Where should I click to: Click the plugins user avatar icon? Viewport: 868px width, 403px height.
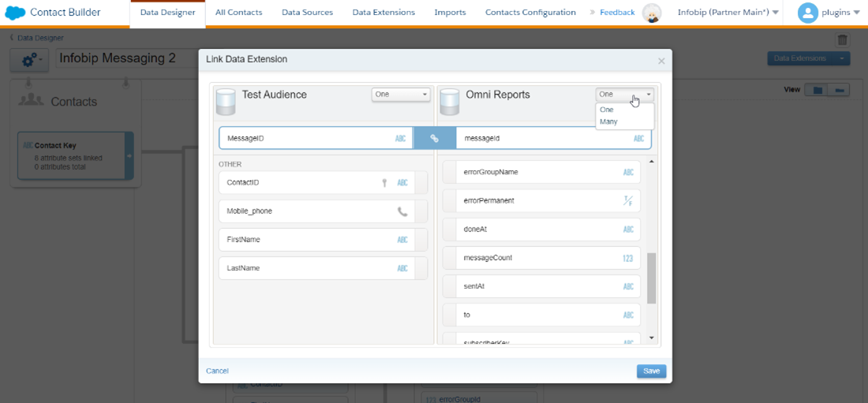(807, 13)
